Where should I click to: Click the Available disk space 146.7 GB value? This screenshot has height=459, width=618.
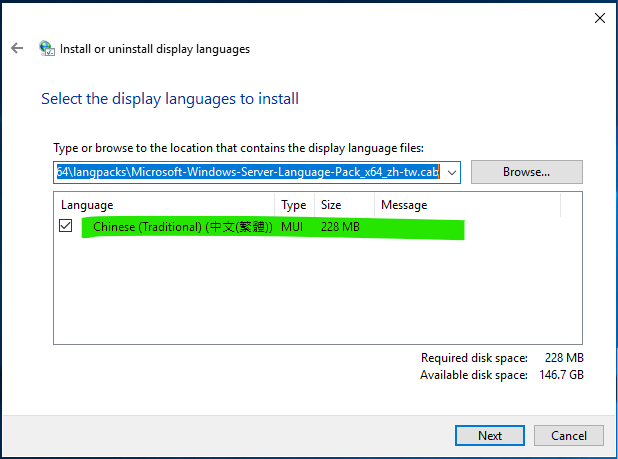point(561,375)
